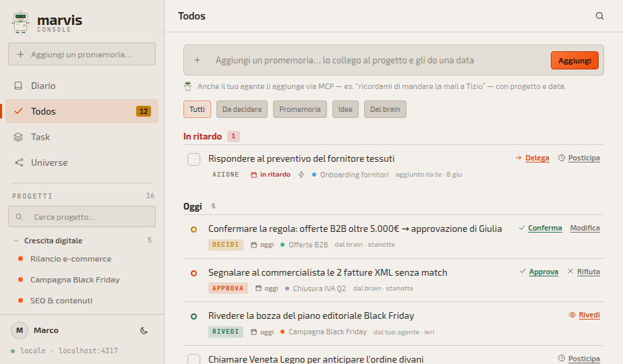Click the red calendar icon beside 'in ritardo'
The height and width of the screenshot is (364, 623).
click(254, 175)
